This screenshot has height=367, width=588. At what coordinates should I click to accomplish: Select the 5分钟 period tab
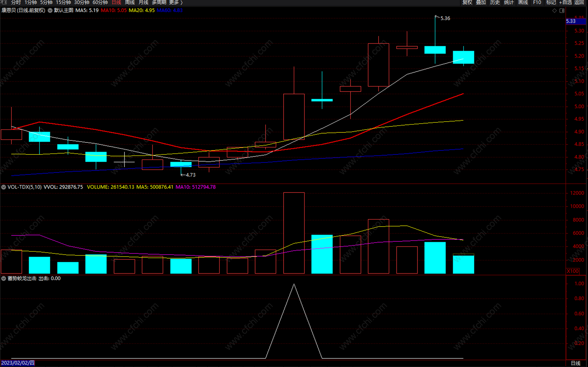(x=46, y=2)
